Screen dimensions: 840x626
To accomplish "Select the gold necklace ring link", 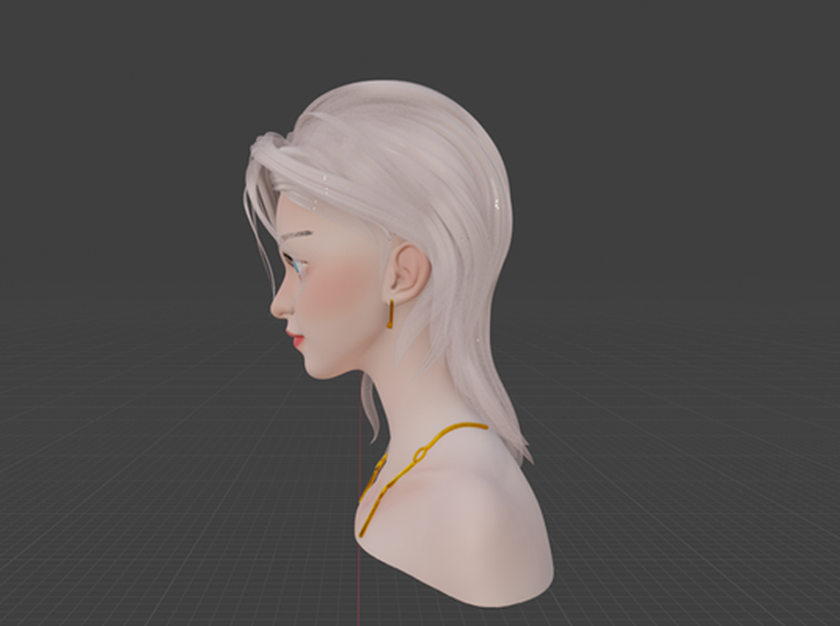I will pos(421,455).
